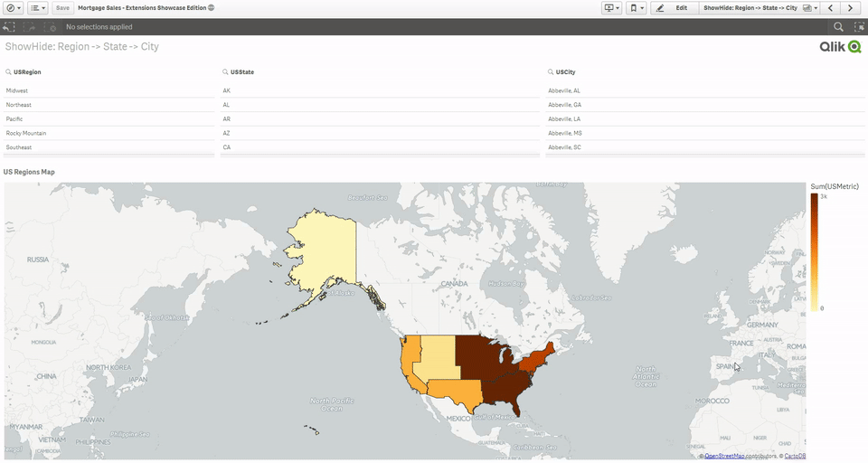Image resolution: width=868 pixels, height=463 pixels.
Task: Open the bookmarks dropdown
Action: pos(636,8)
